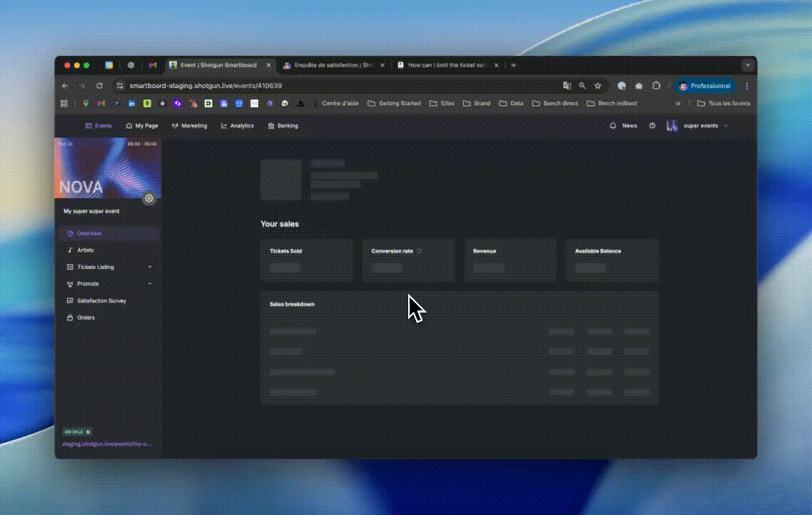This screenshot has width=812, height=515.
Task: Open the Chrome three-dot menu
Action: pos(747,86)
